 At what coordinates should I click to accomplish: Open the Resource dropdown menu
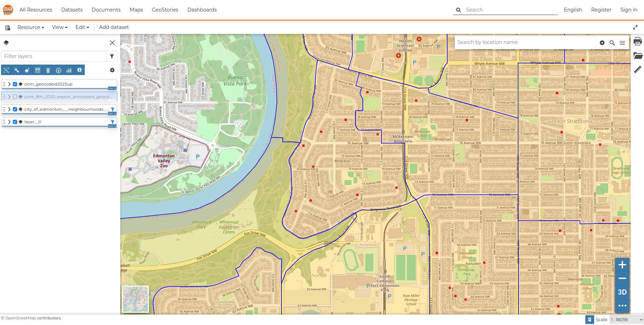(x=31, y=27)
